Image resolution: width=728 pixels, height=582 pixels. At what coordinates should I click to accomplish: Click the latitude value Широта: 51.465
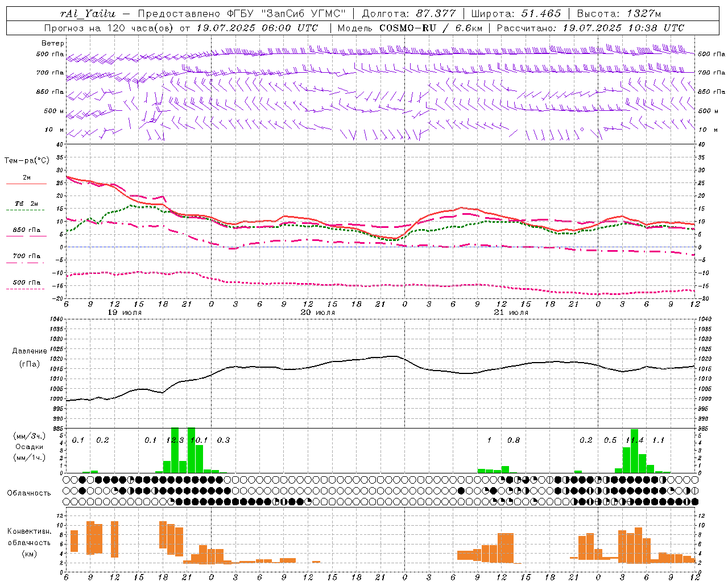pos(516,14)
